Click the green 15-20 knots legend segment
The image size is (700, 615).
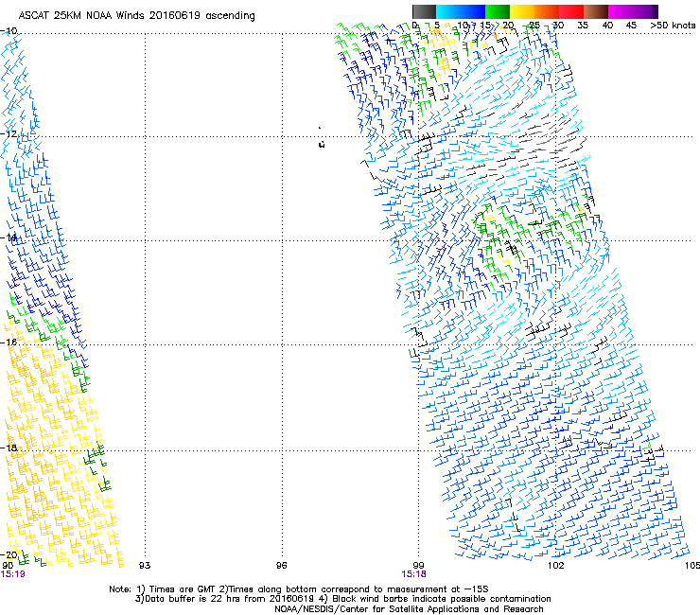tap(498, 11)
